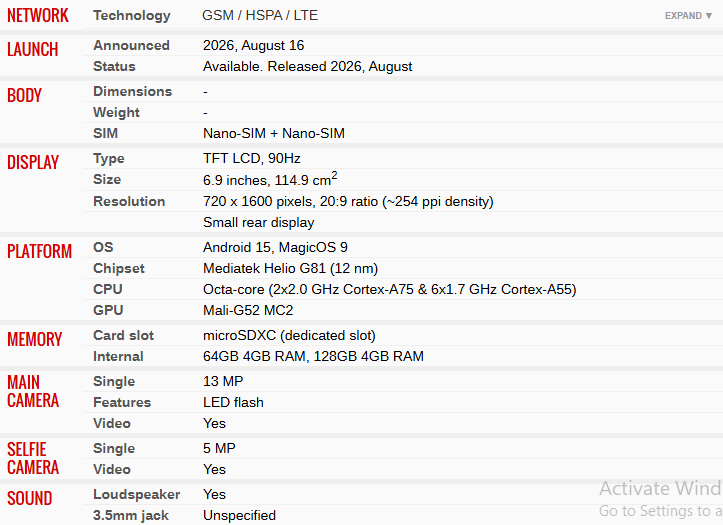The image size is (723, 525).
Task: Open the OS label in Platform section
Action: click(103, 247)
